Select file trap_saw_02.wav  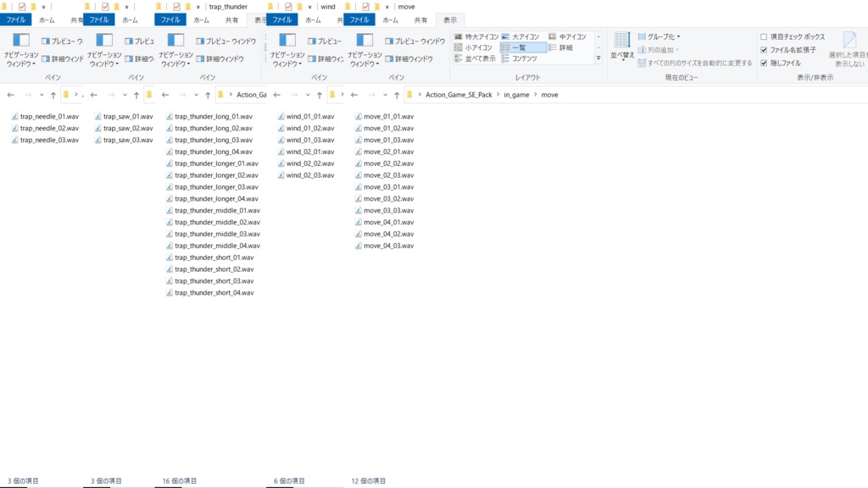click(x=124, y=128)
